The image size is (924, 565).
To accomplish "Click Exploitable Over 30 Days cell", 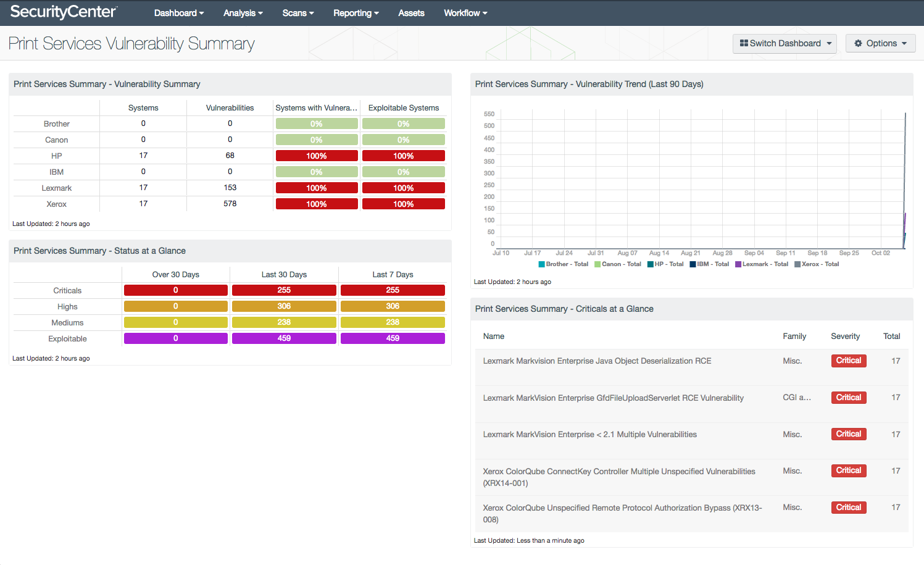I will [176, 338].
